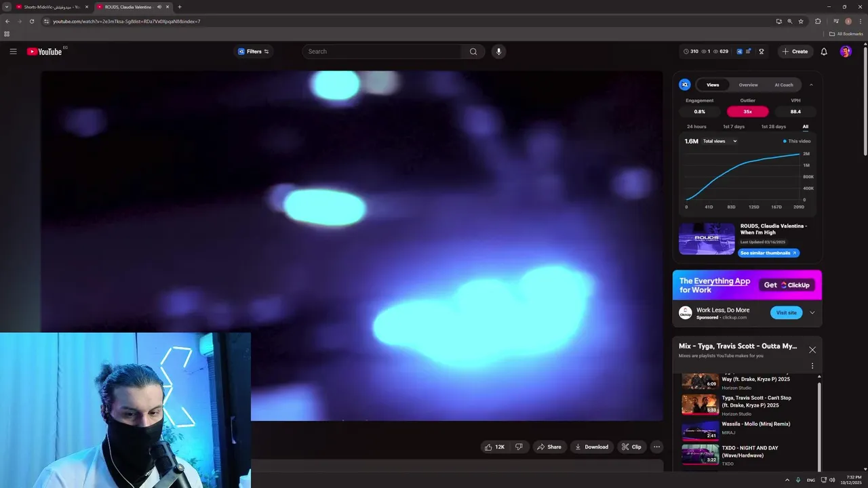
Task: Open the vidIQ list icon in header
Action: click(x=749, y=52)
